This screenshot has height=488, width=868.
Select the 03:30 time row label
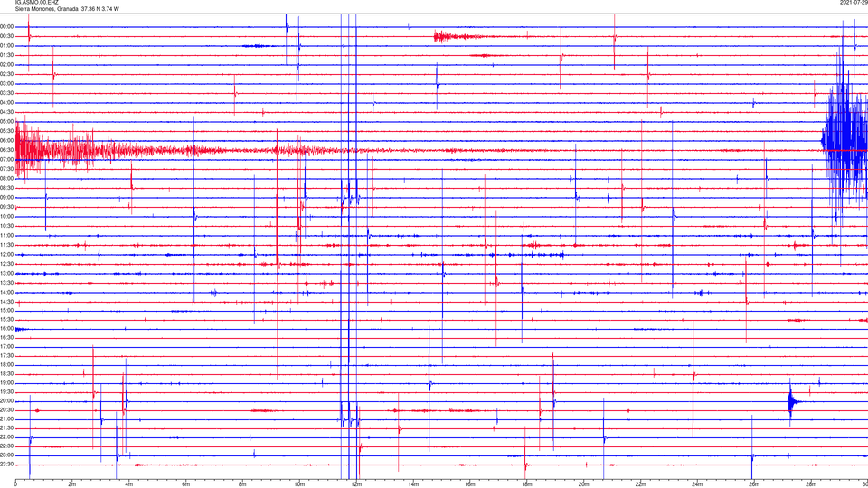coord(6,93)
